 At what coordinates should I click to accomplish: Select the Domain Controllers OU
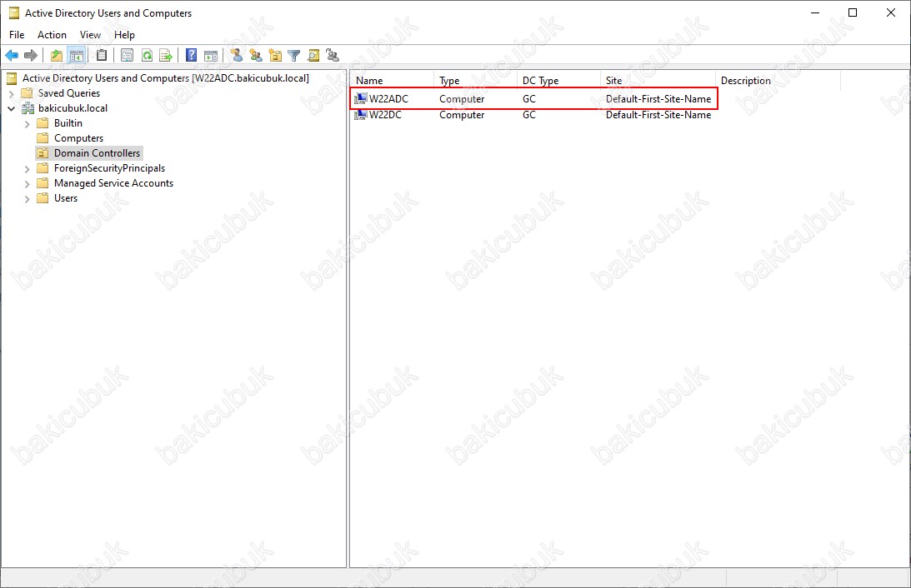(x=97, y=153)
